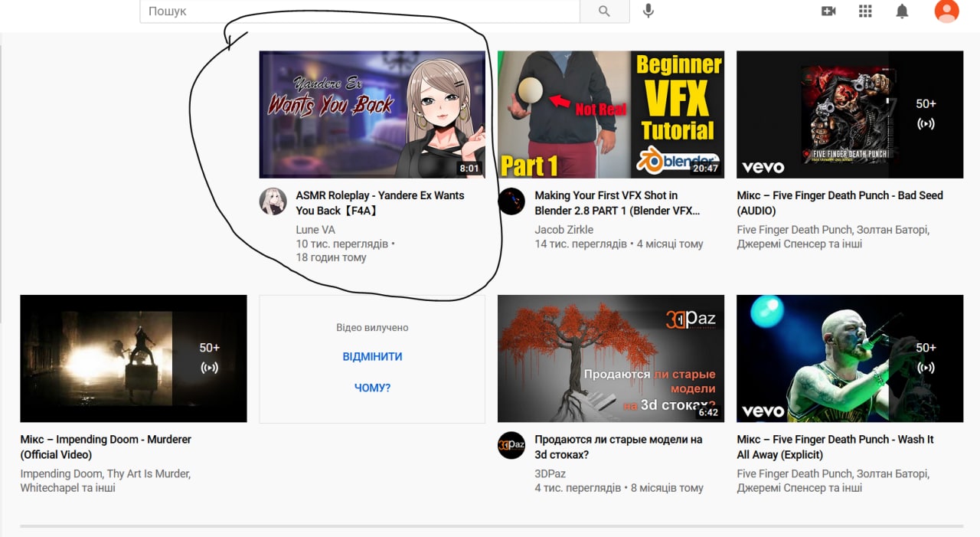The height and width of the screenshot is (537, 980).
Task: Open title Мікс – Impending Doom - Murderer
Action: [x=106, y=447]
